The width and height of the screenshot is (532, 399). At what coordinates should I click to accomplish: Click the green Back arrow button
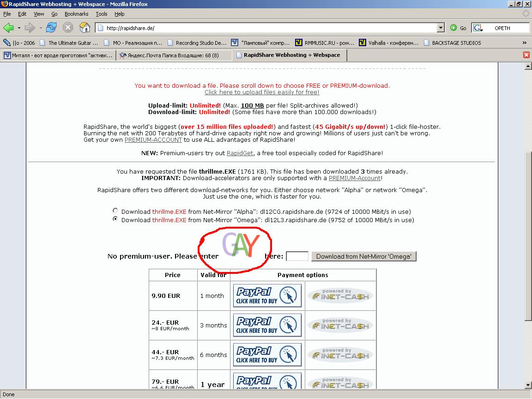tap(8, 28)
